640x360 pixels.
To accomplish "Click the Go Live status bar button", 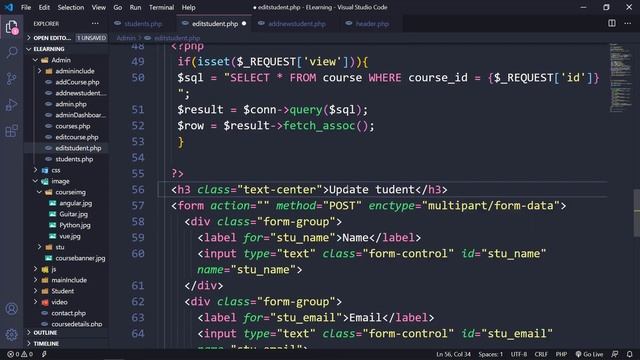I will click(x=589, y=354).
